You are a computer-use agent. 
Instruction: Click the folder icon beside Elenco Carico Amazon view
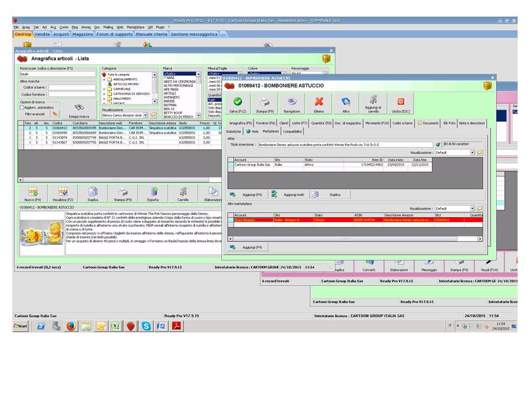(x=154, y=115)
